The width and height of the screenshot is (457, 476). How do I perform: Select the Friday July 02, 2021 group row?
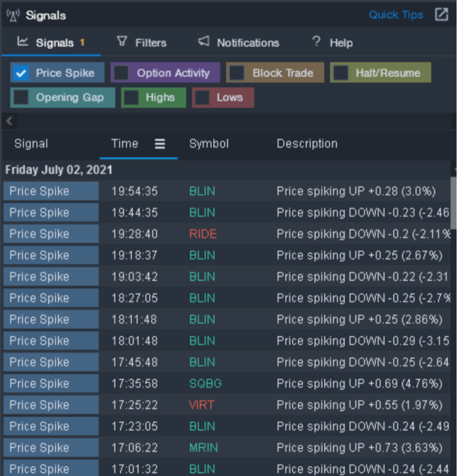point(227,170)
